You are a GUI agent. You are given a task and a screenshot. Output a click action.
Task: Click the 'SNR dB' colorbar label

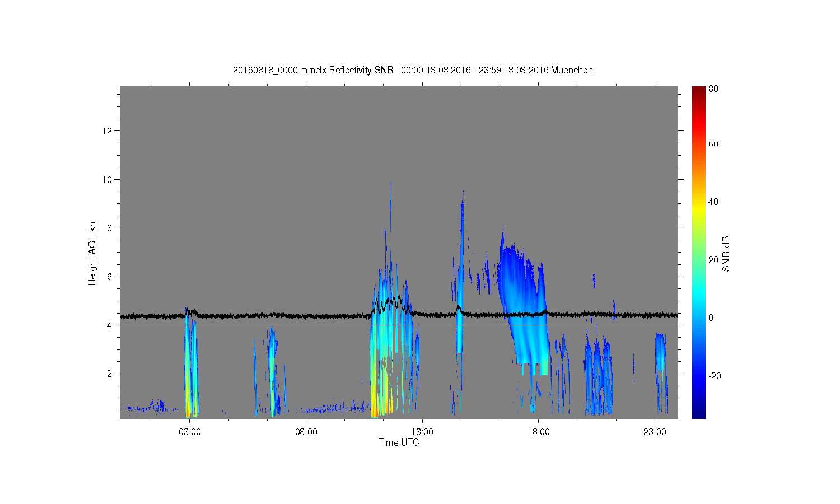point(726,254)
